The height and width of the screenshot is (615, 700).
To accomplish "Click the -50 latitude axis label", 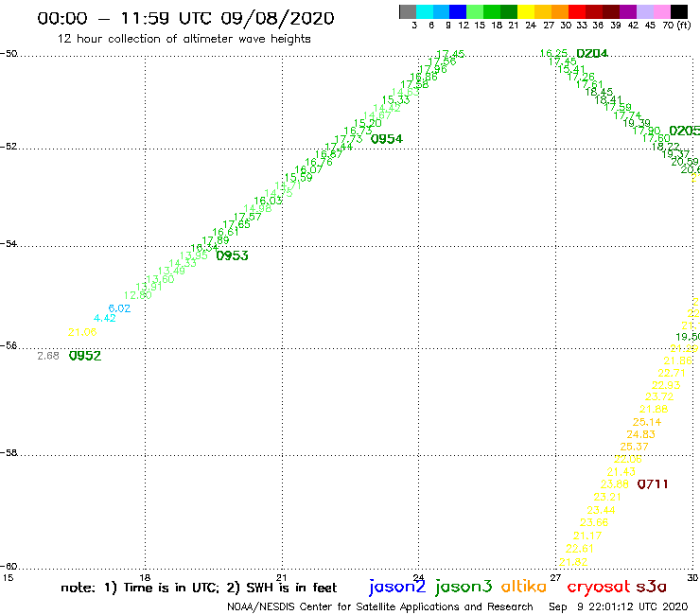I will click(9, 54).
